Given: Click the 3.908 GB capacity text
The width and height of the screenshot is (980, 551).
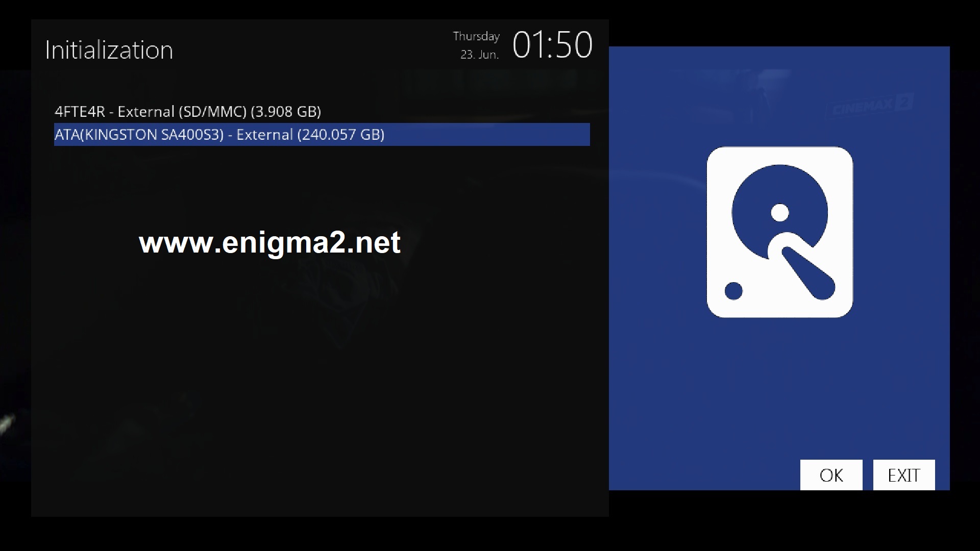Looking at the screenshot, I should (286, 111).
